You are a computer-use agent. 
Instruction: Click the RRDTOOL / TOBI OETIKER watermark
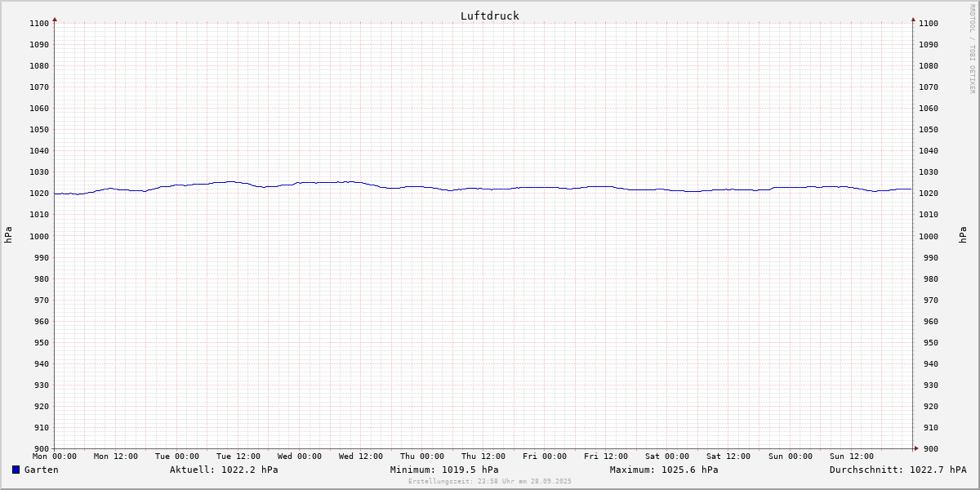point(972,48)
